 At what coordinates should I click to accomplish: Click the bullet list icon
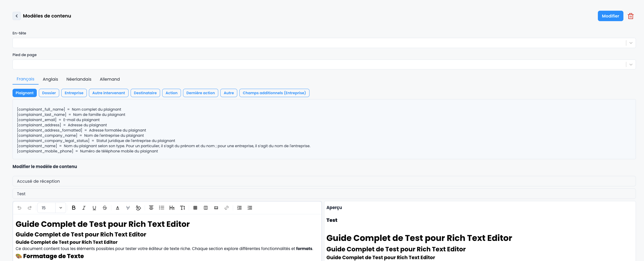pos(161,208)
